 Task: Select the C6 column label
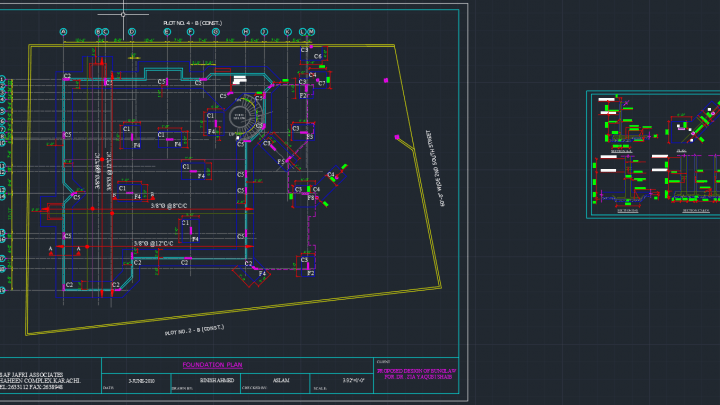(x=318, y=56)
